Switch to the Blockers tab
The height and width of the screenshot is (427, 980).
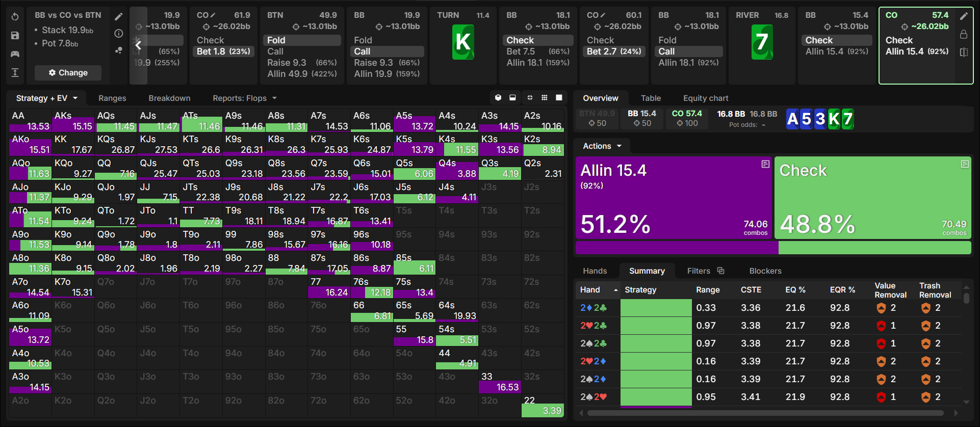tap(765, 271)
